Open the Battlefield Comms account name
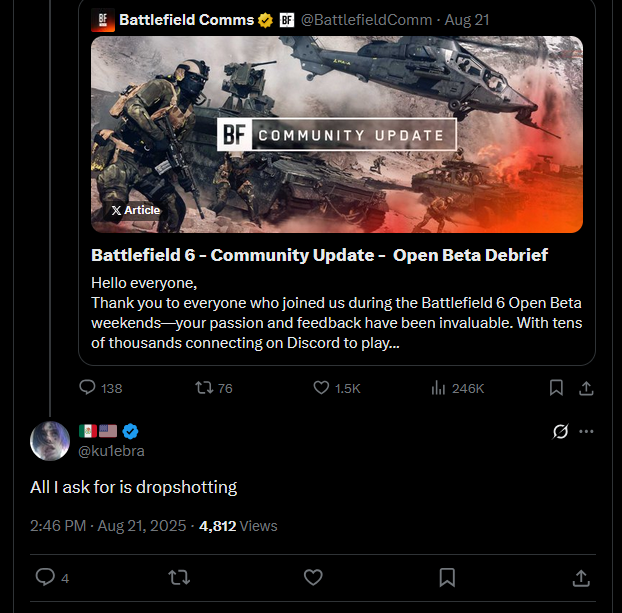The height and width of the screenshot is (613, 622). pyautogui.click(x=186, y=20)
